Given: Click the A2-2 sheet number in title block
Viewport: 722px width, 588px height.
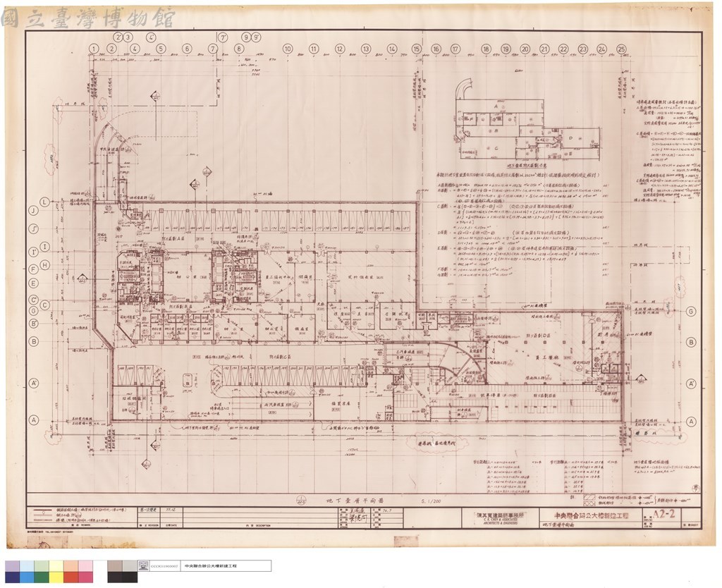Looking at the screenshot, I should tap(663, 514).
